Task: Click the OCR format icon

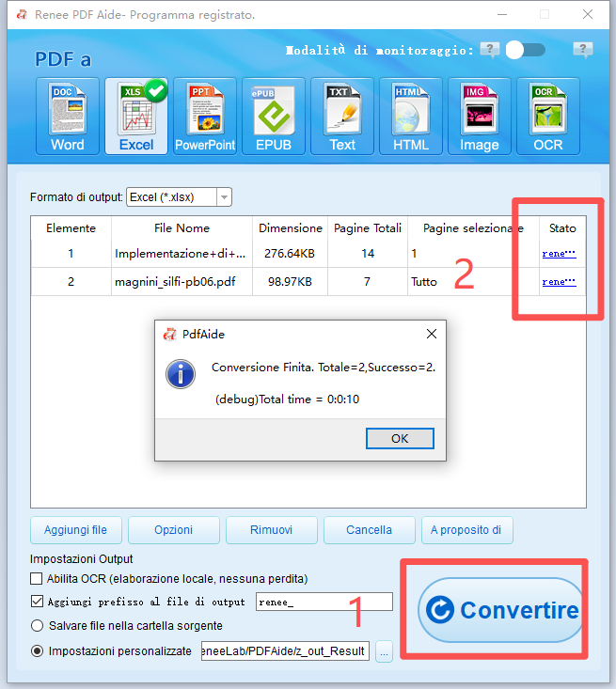Action: 548,116
